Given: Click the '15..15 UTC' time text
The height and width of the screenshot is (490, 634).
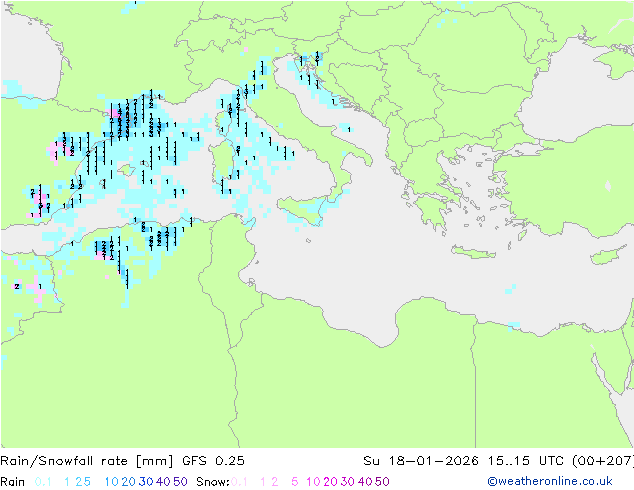Looking at the screenshot, I should [x=525, y=461].
